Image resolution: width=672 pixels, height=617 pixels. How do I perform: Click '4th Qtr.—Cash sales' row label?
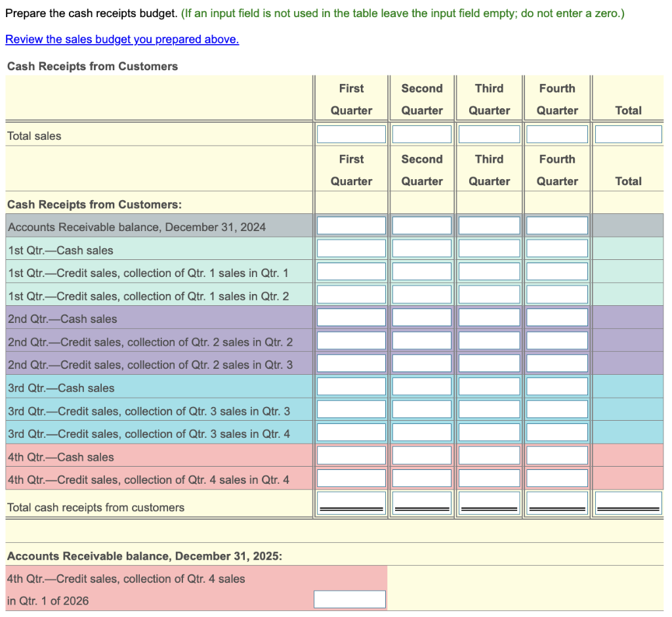61,457
